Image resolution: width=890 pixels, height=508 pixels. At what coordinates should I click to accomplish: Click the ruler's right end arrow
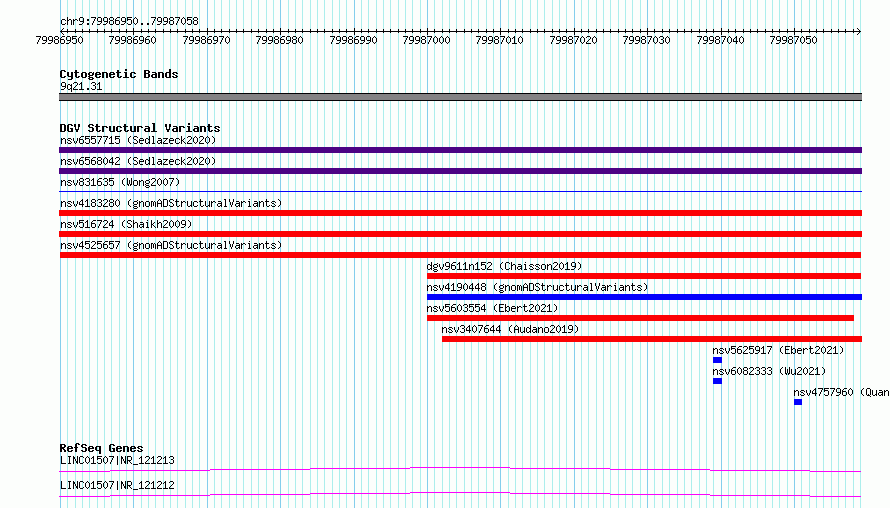[858, 31]
